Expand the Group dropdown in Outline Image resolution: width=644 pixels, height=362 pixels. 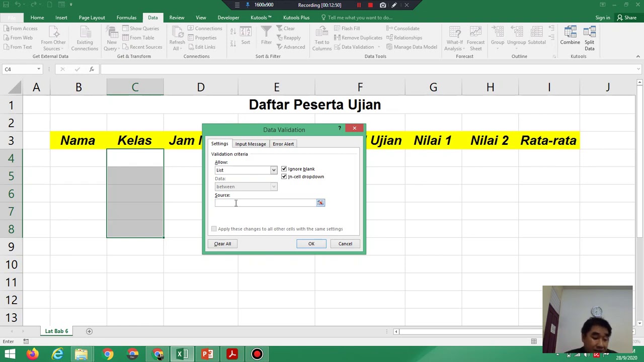point(498,45)
